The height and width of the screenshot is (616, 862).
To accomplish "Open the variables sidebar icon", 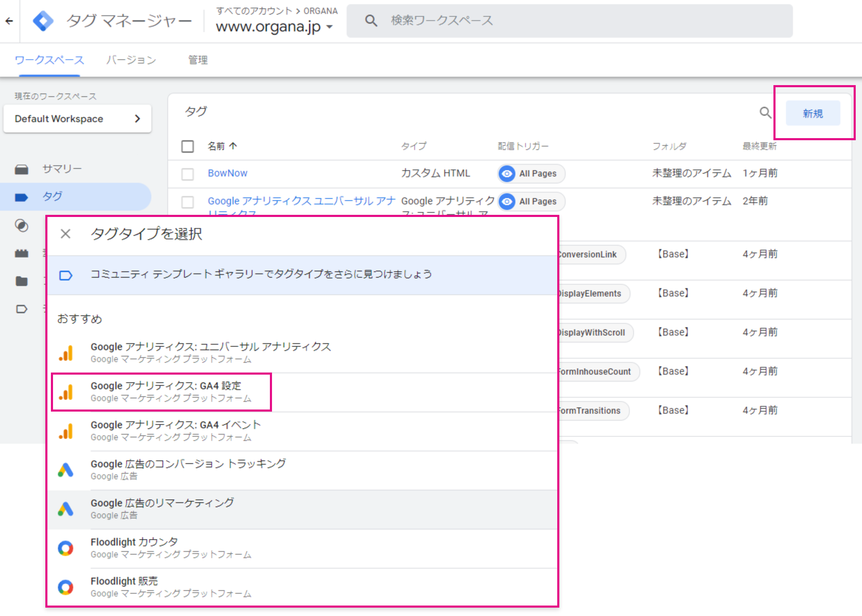I will [x=22, y=253].
